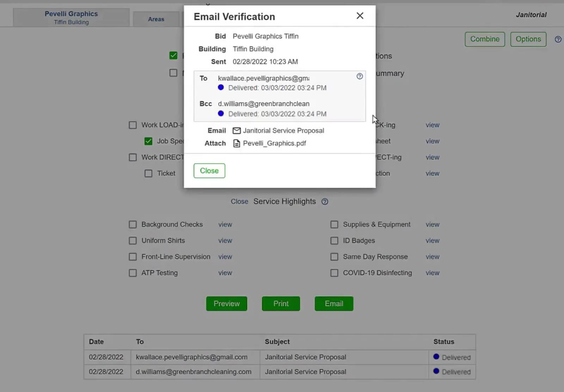Toggle the Work LOAD-ing checkbox
This screenshot has width=564, height=392.
coord(133,125)
